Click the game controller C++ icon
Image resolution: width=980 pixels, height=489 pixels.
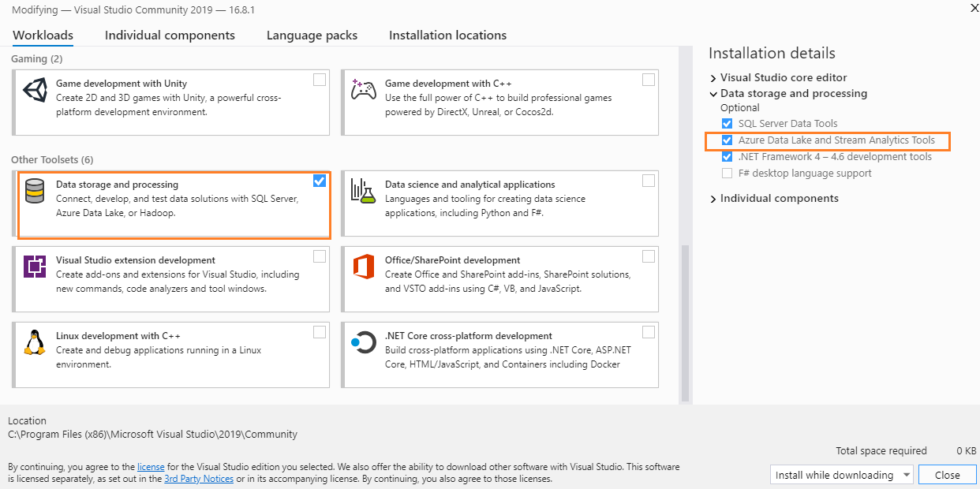pos(363,90)
